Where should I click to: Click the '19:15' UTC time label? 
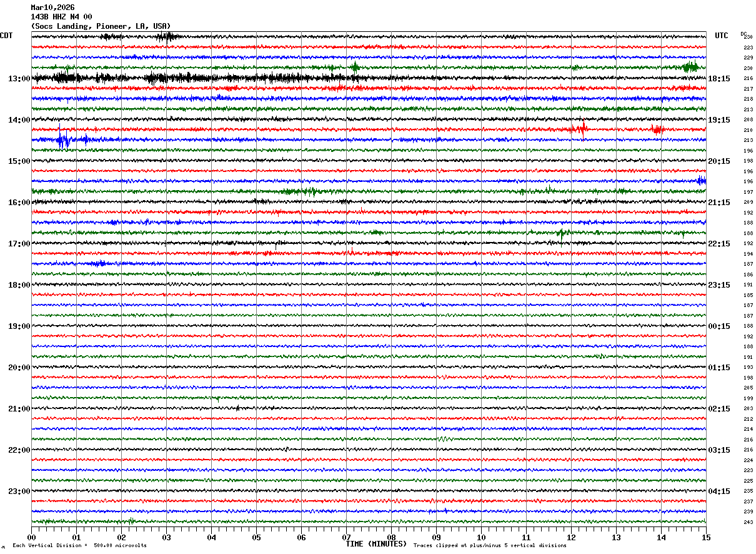click(x=719, y=120)
